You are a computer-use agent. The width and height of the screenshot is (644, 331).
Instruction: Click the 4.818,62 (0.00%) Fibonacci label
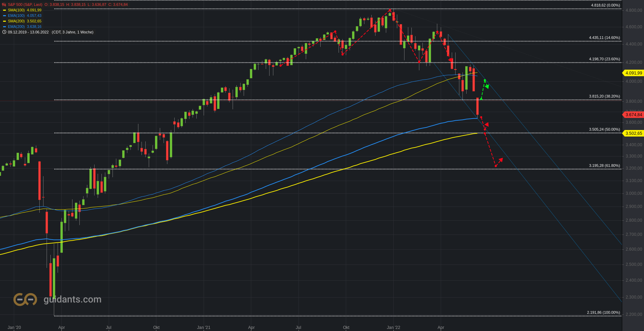(605, 5)
